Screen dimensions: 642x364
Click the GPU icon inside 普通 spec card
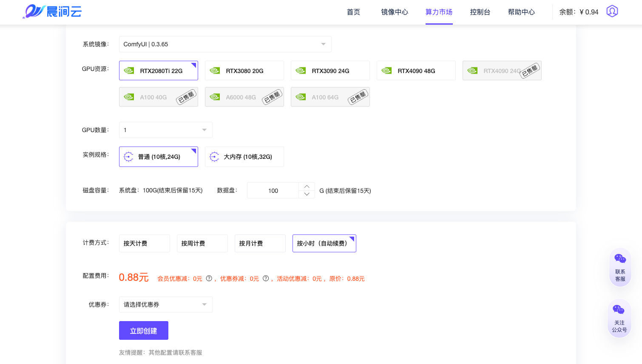[128, 157]
